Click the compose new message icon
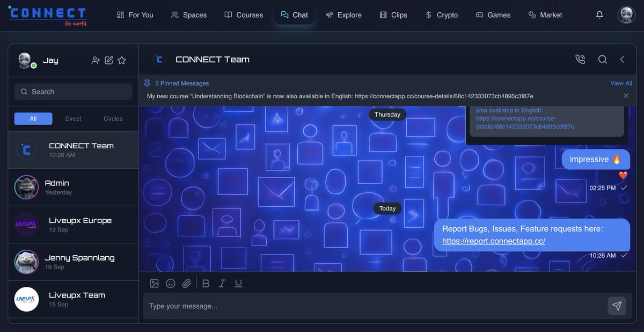This screenshot has width=644, height=332. click(x=109, y=60)
